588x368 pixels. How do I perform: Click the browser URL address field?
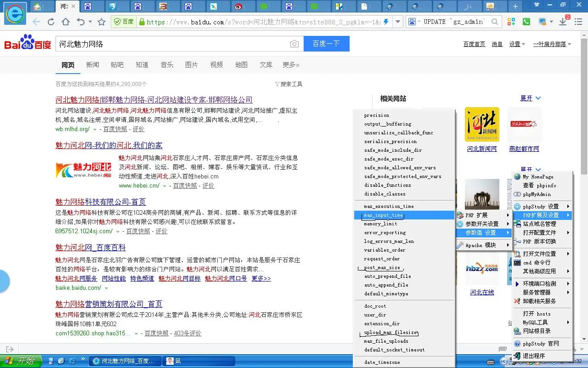tap(264, 22)
